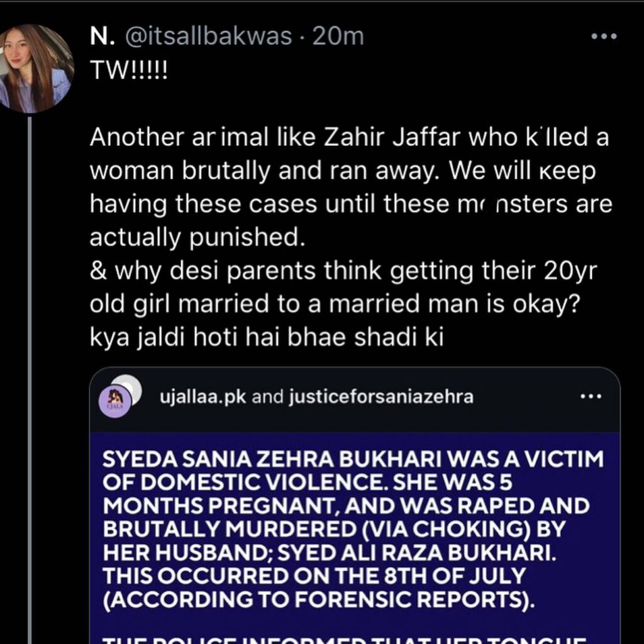Tap the thread line below the avatar
The width and height of the screenshot is (644, 644).
30,380
